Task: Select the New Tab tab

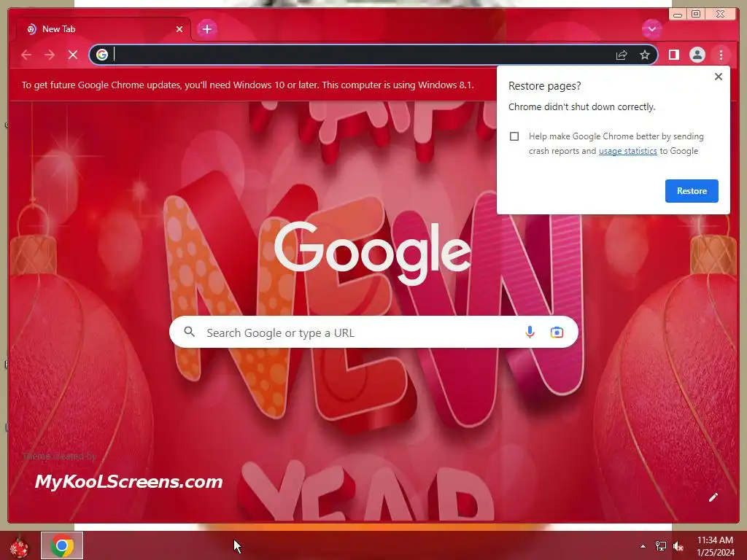Action: (104, 29)
